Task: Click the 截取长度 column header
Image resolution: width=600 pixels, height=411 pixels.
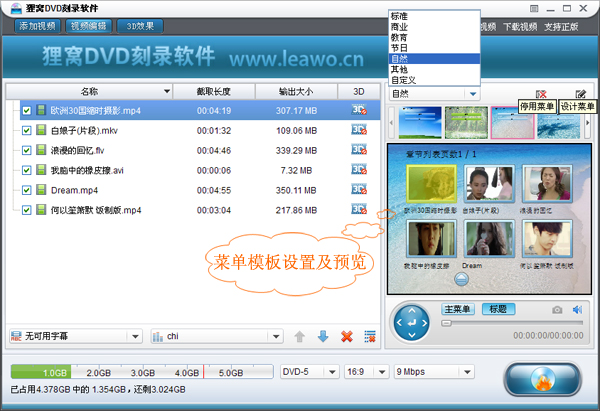Action: coord(214,91)
